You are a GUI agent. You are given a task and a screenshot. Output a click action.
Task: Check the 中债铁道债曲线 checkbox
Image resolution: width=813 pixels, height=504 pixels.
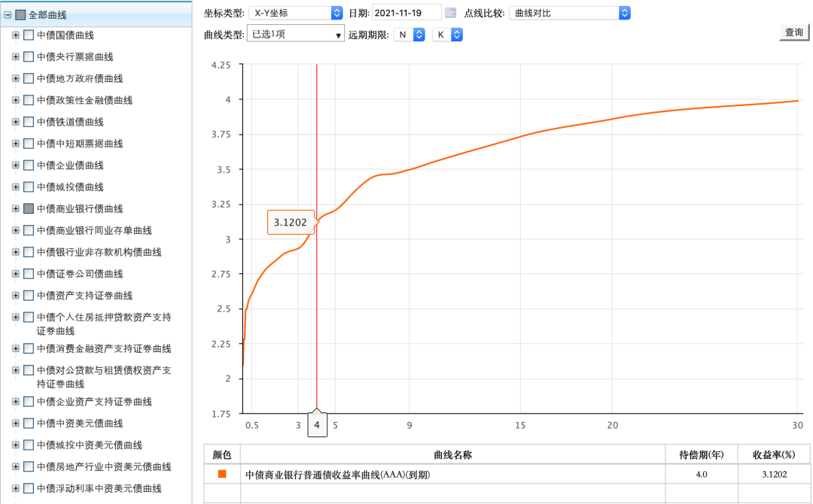29,122
